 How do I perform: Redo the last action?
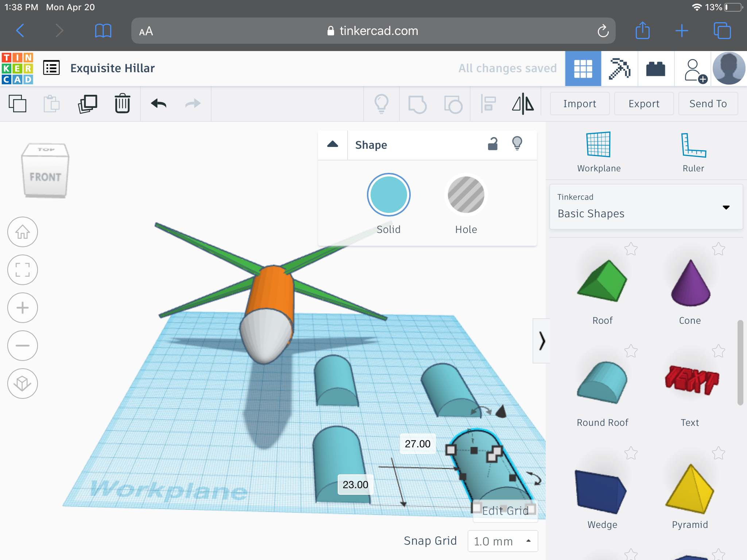click(x=193, y=104)
